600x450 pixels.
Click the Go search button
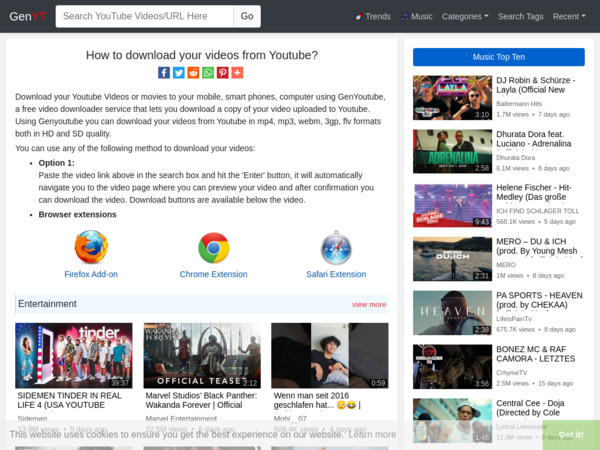(x=247, y=16)
